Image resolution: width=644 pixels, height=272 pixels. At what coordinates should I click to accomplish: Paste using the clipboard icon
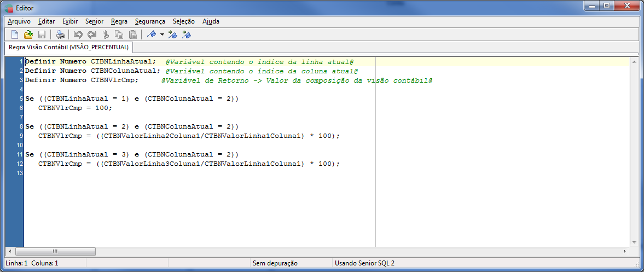(132, 34)
